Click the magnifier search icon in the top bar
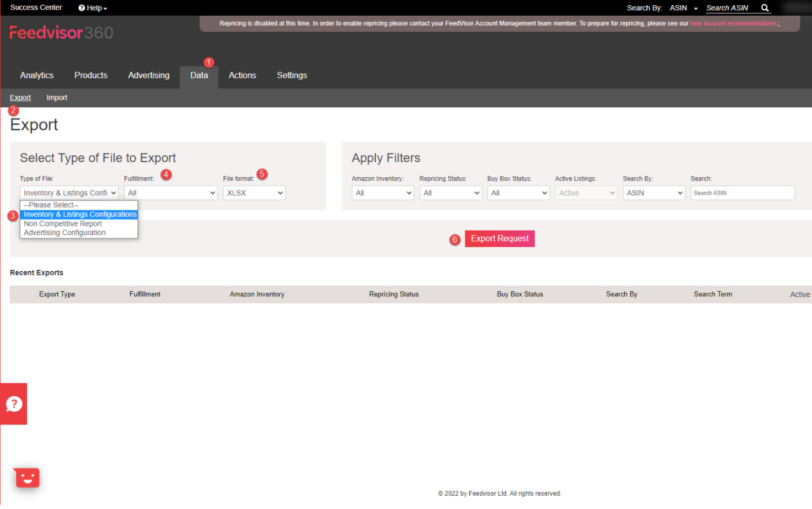This screenshot has width=812, height=509. (x=765, y=8)
